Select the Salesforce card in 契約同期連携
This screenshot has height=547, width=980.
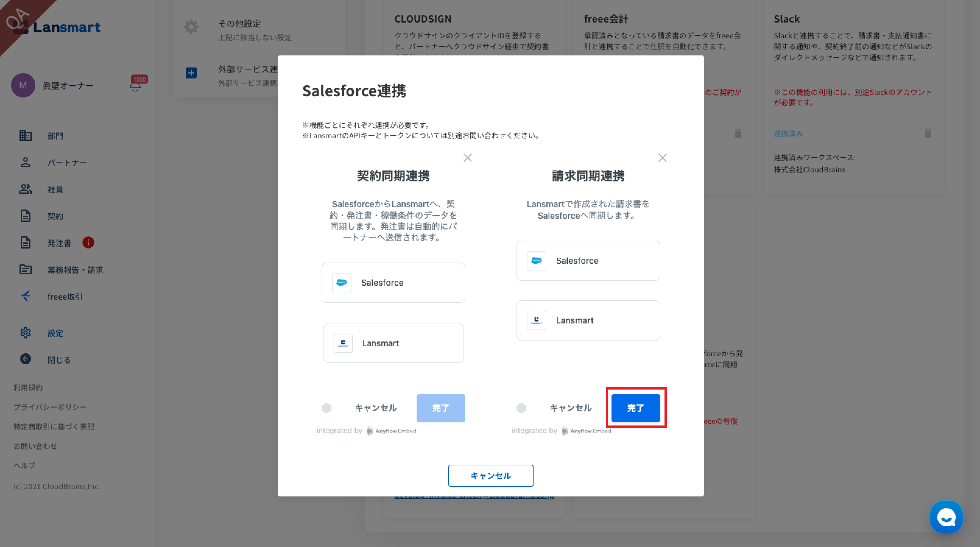coord(393,283)
